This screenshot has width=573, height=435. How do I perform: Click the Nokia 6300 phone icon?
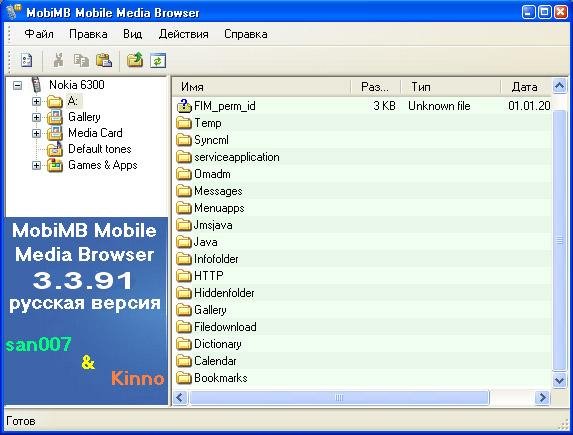click(x=36, y=85)
